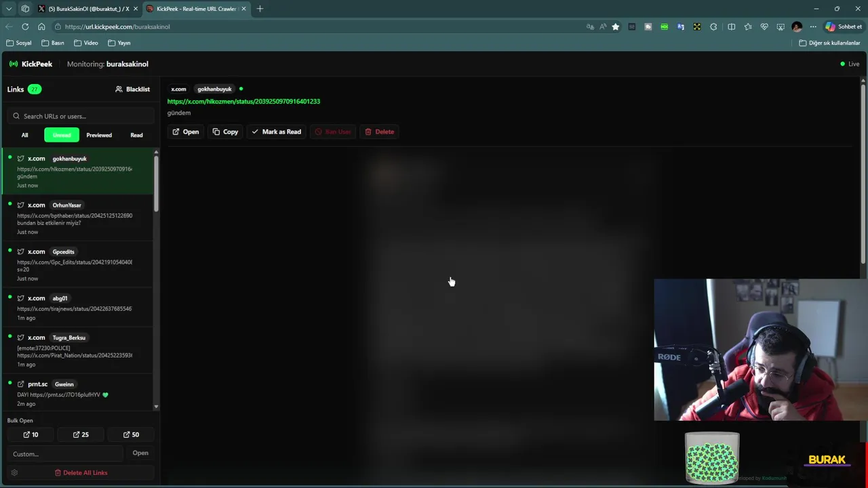Focus the Search URLs or users field
This screenshot has height=488, width=868.
coord(81,116)
